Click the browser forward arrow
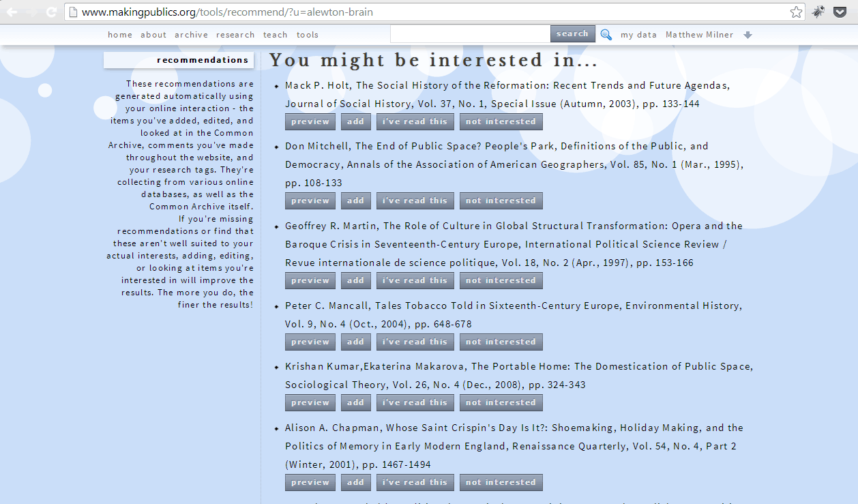This screenshot has width=858, height=504. point(31,12)
